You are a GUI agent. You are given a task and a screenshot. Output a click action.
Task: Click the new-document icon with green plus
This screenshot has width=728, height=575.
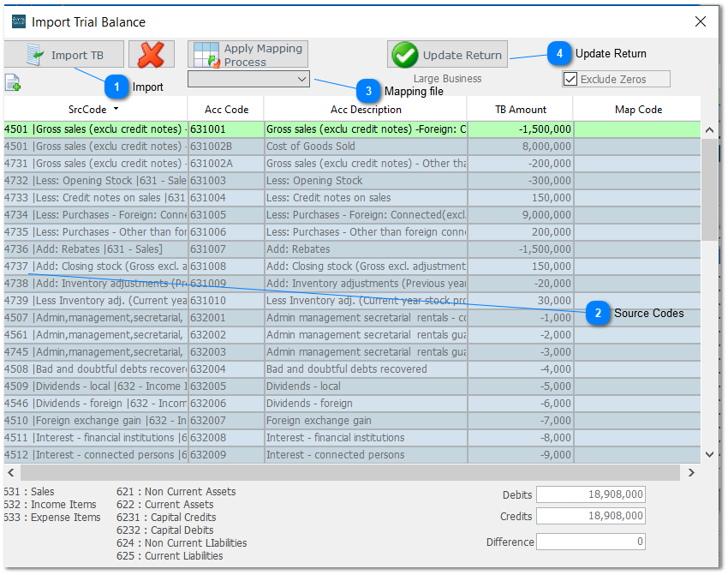click(x=11, y=81)
